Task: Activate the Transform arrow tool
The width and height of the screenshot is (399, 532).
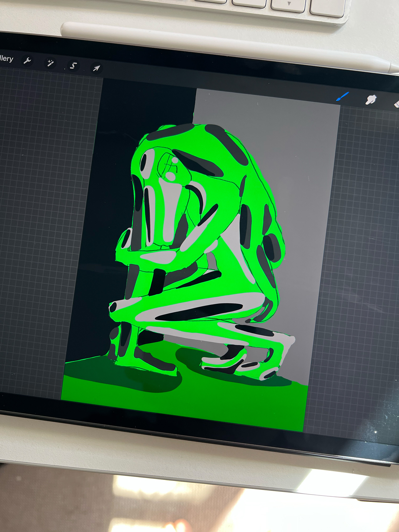Action: coord(96,68)
